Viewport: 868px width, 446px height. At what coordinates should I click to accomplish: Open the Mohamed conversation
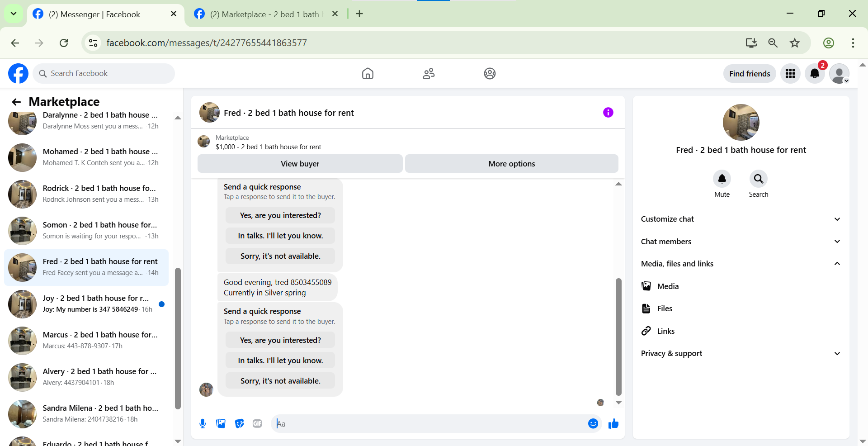point(86,157)
